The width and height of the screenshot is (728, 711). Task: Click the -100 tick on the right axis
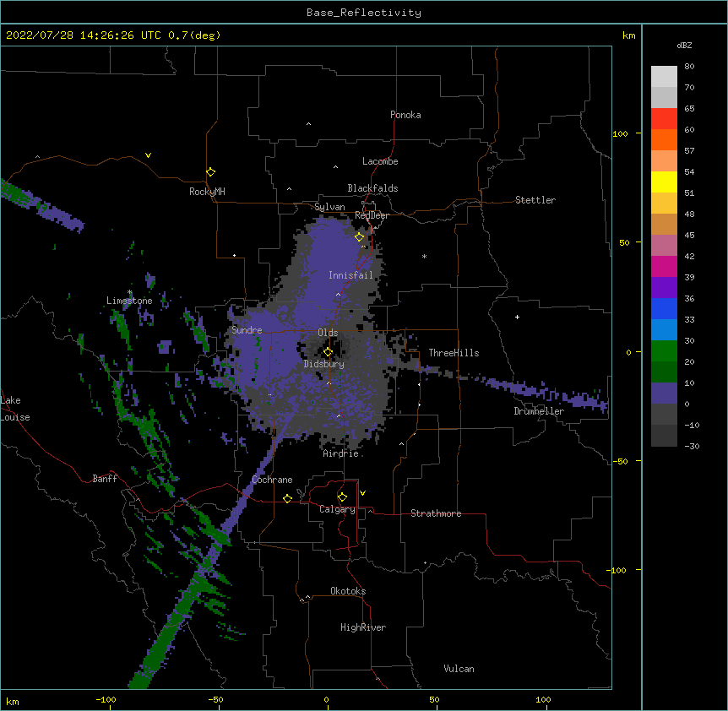click(x=617, y=570)
